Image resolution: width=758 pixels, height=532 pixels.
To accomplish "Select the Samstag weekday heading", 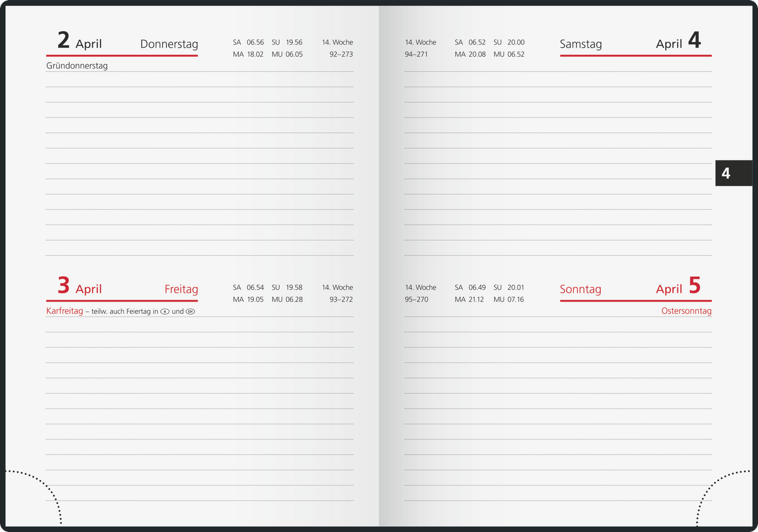I will coord(580,44).
